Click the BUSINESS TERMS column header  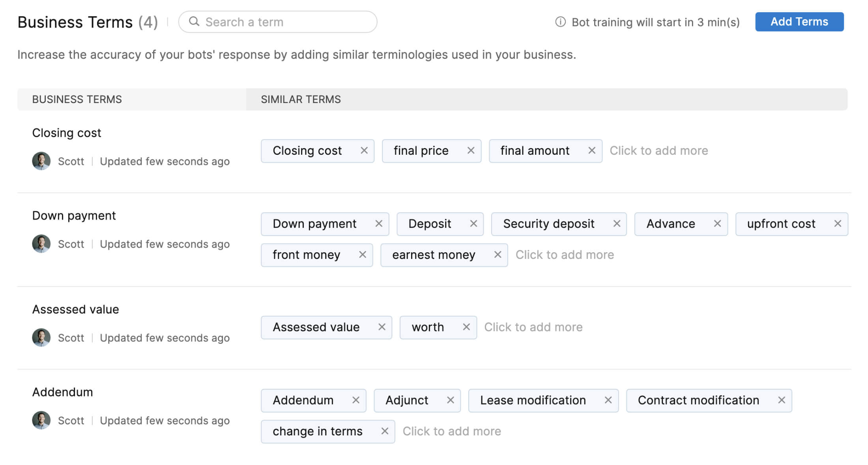tap(77, 99)
